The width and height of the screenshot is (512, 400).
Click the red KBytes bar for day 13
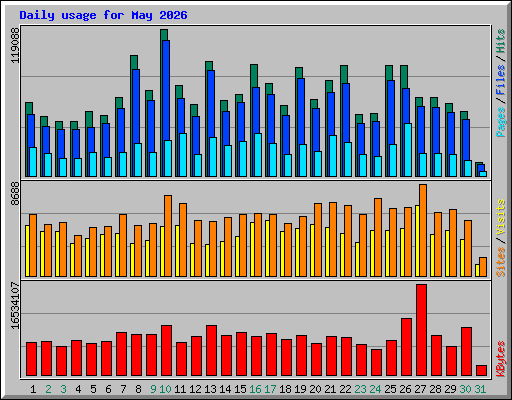pos(211,351)
